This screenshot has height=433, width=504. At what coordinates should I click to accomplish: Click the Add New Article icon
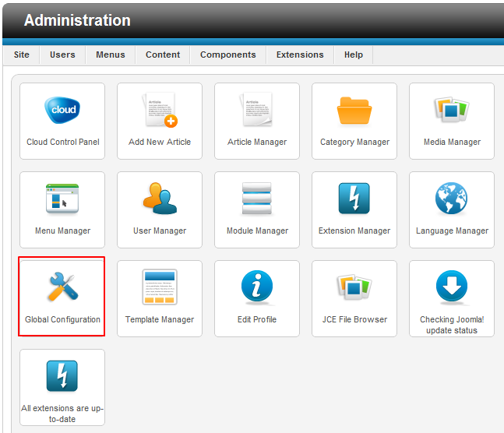tap(160, 110)
